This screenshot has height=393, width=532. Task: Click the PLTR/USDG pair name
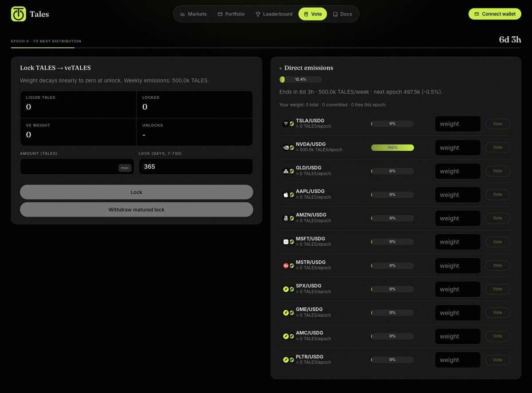[309, 357]
